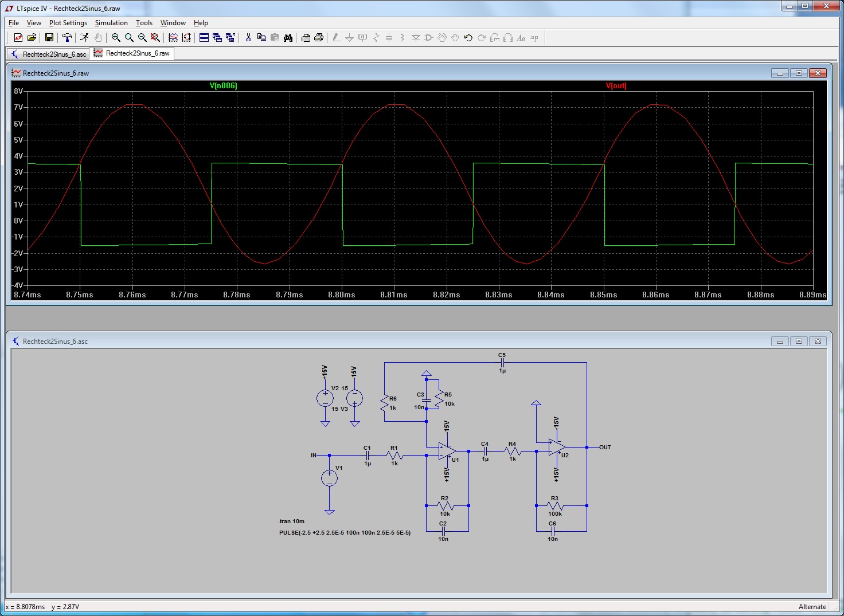The image size is (844, 616).
Task: Click the Place Diode icon
Action: [416, 38]
